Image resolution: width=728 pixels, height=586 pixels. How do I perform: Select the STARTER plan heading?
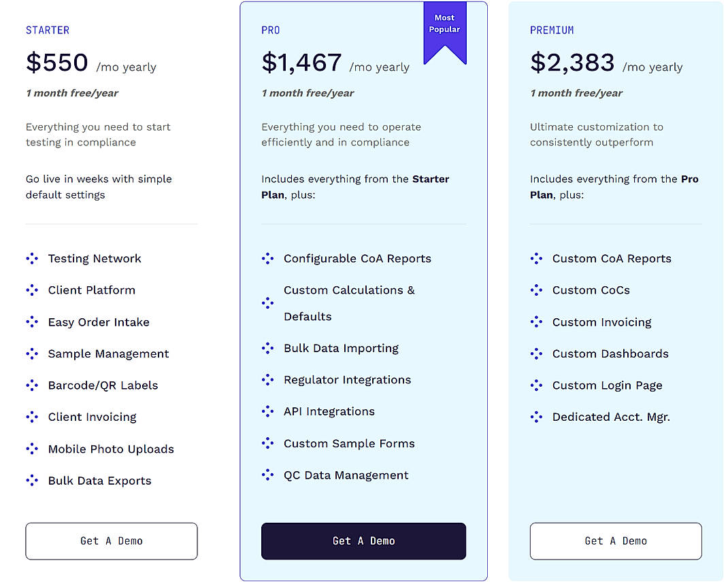click(x=47, y=30)
